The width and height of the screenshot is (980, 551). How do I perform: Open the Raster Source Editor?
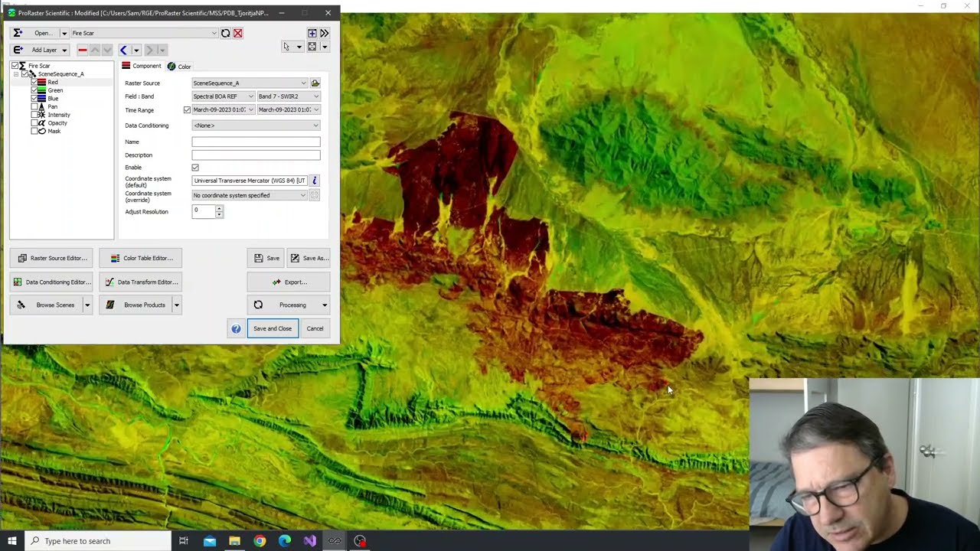pos(51,258)
